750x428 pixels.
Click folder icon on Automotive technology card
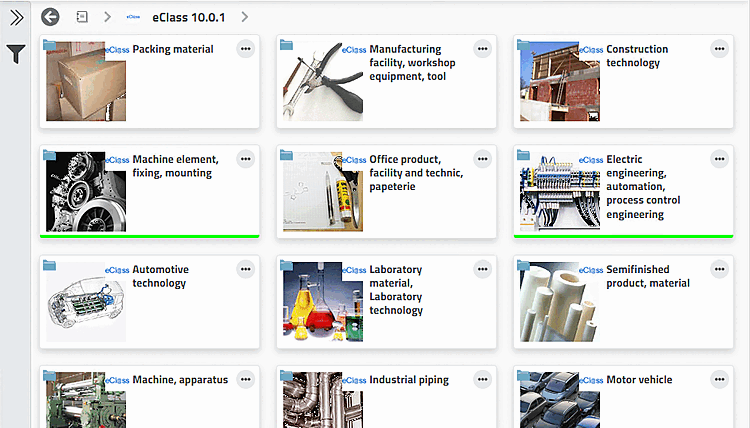[49, 265]
